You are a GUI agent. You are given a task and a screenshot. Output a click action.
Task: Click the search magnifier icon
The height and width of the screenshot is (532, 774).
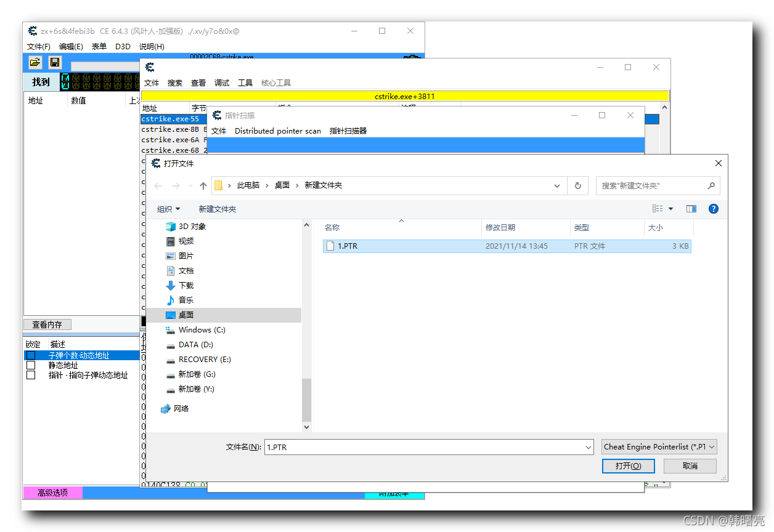point(711,185)
